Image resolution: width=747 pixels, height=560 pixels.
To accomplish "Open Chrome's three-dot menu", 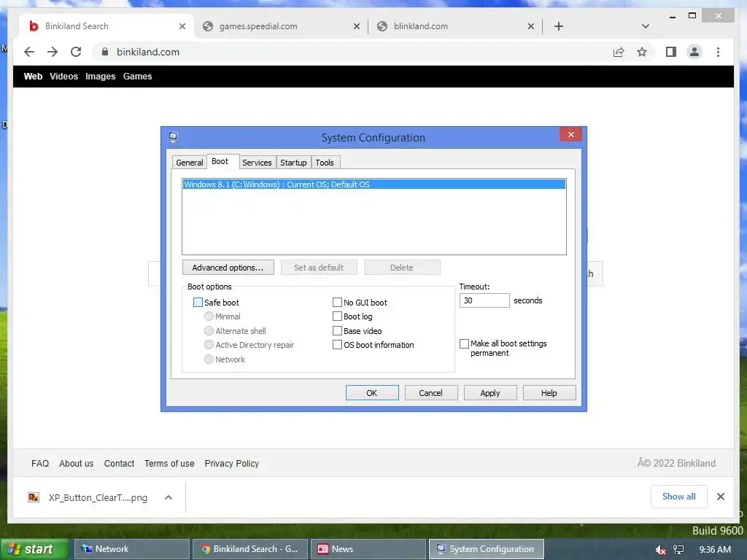I will [718, 52].
